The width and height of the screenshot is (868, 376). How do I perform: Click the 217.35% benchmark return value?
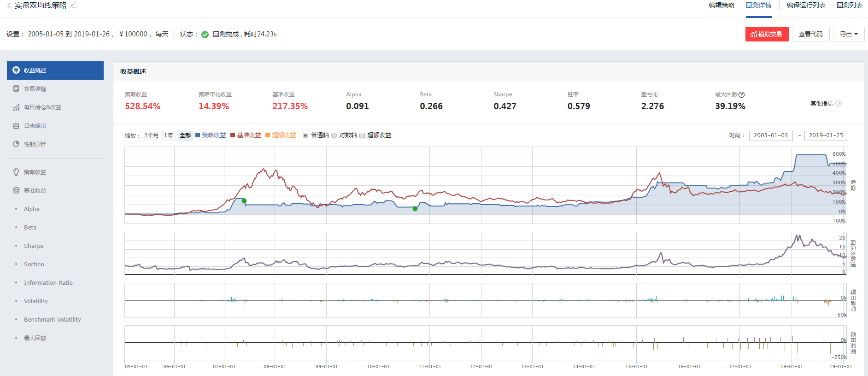coord(290,106)
